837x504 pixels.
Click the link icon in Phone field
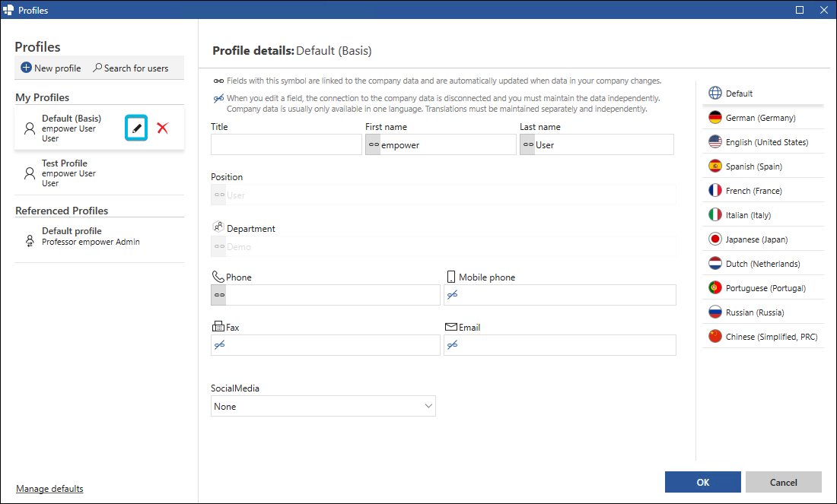click(x=219, y=295)
